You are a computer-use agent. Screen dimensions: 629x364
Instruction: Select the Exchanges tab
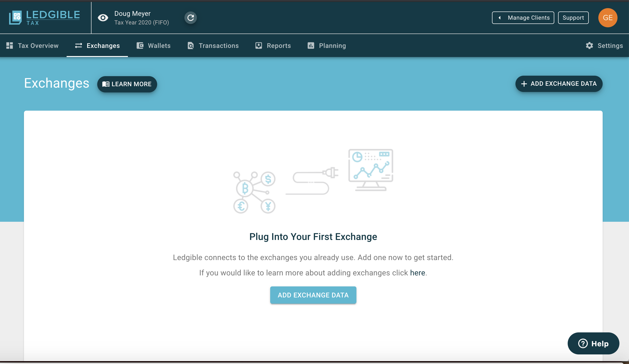[97, 46]
